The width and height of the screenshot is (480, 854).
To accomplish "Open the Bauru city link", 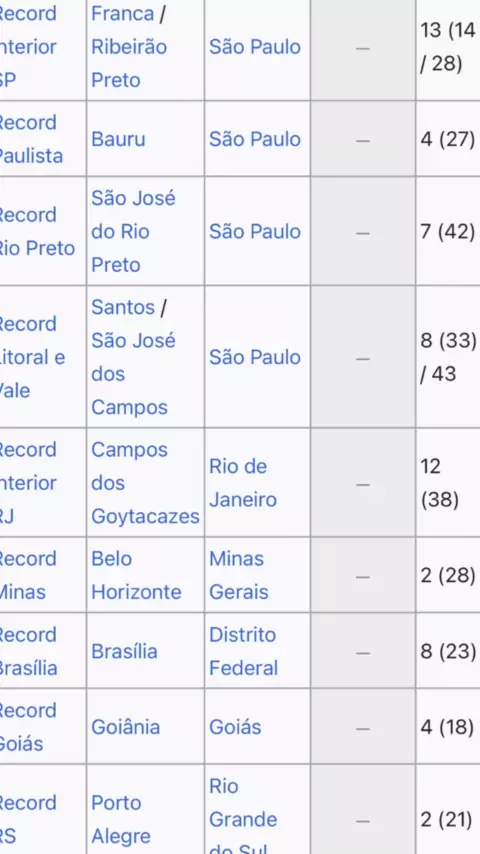I will tap(118, 139).
